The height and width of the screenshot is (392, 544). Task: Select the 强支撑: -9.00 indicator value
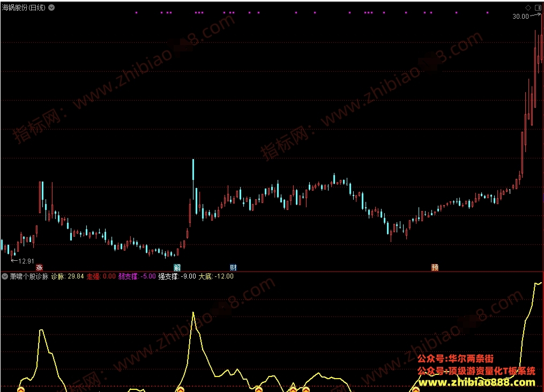click(x=177, y=276)
